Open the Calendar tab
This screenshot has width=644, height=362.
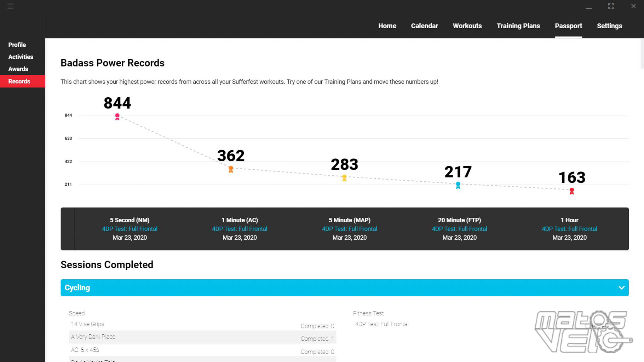pos(424,26)
